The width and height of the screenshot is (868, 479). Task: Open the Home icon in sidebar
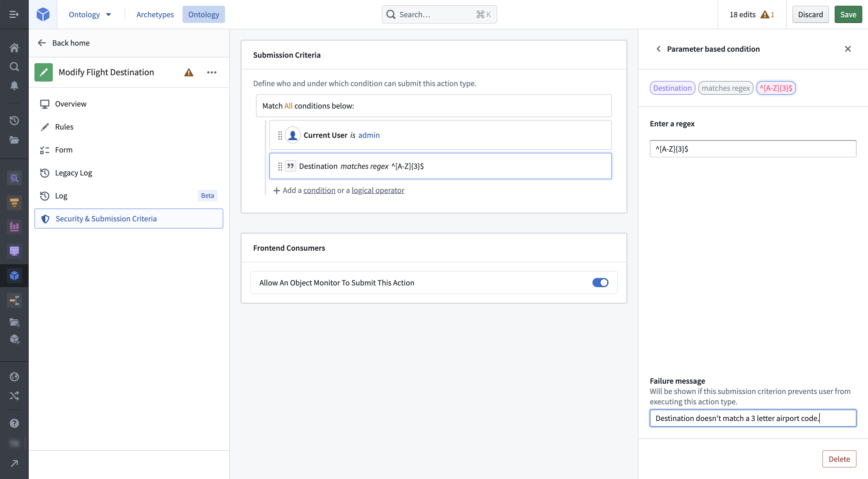tap(14, 48)
